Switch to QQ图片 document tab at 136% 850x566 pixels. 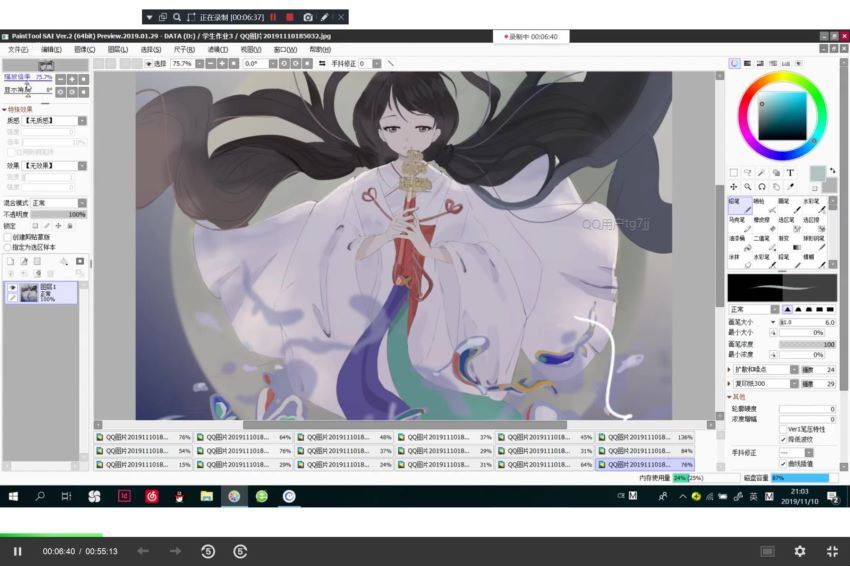tap(645, 437)
